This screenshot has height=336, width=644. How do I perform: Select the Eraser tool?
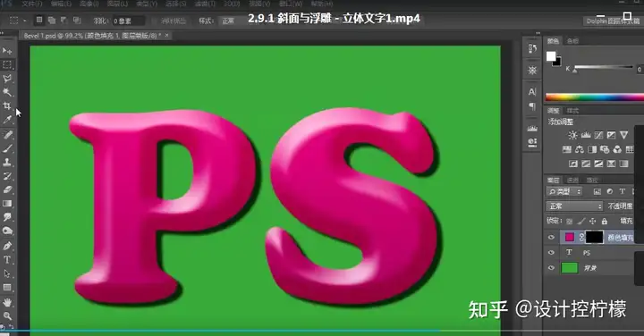7,189
